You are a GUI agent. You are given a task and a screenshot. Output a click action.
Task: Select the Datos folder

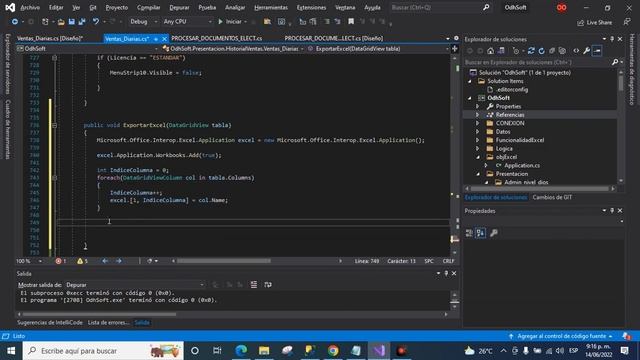tap(502, 132)
